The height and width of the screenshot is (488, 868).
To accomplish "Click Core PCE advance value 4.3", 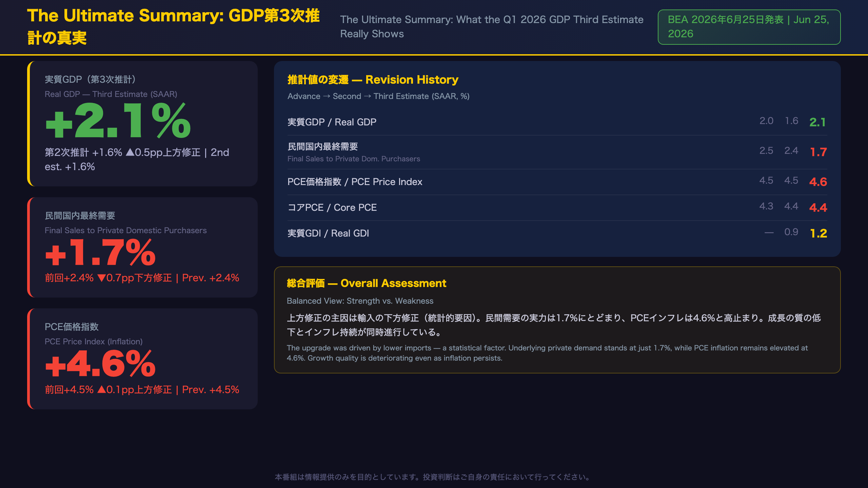I will point(766,206).
